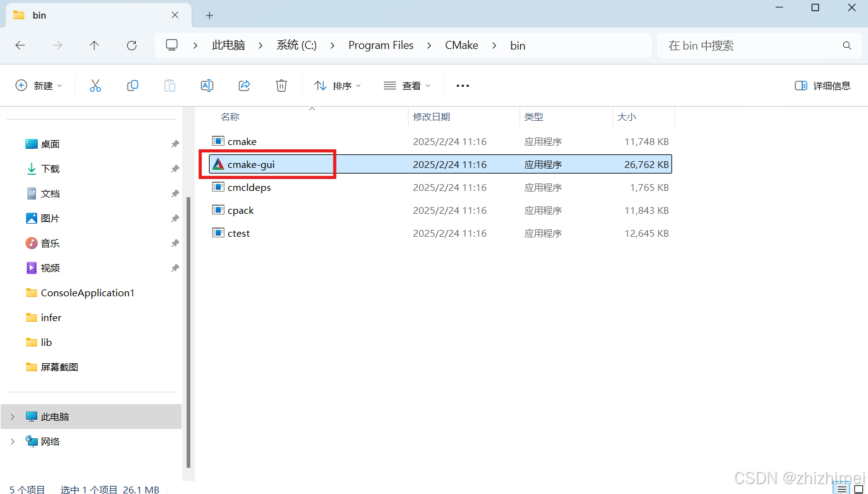The height and width of the screenshot is (494, 868).
Task: Open the 新建 dropdown
Action: pyautogui.click(x=39, y=86)
